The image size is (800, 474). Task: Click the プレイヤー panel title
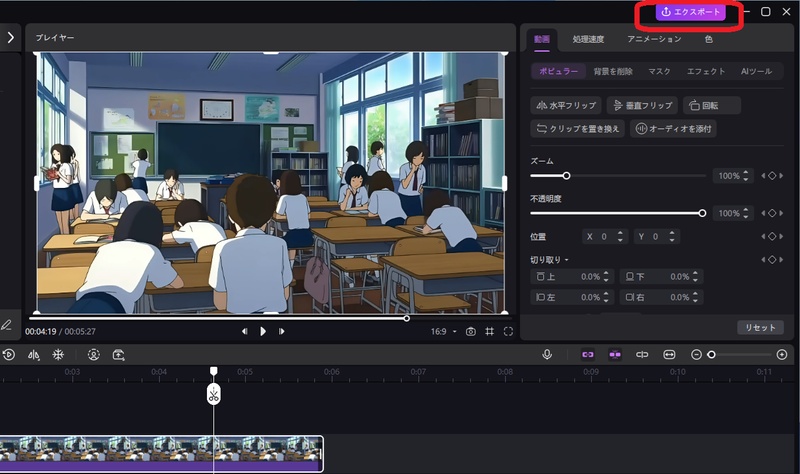(x=55, y=38)
